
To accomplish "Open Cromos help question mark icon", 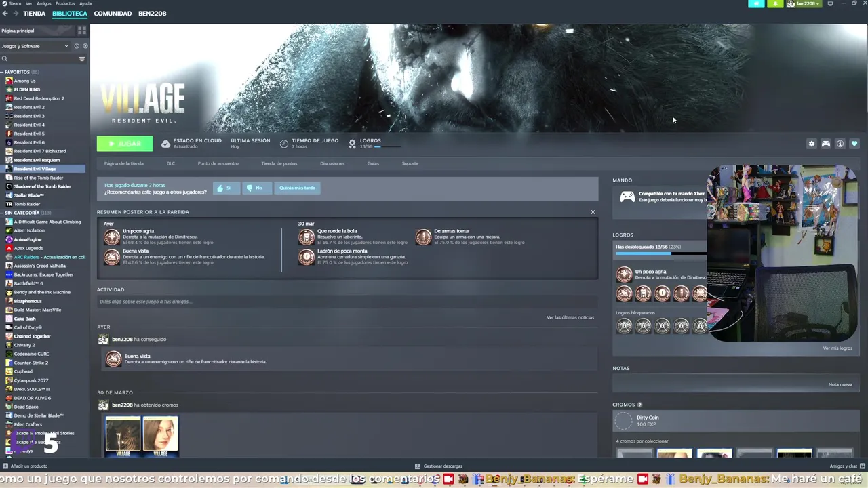I will (639, 405).
